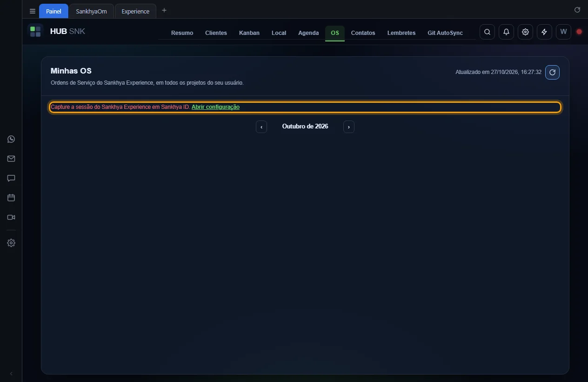Open WhatsApp from the sidebar
Image resolution: width=588 pixels, height=382 pixels.
click(x=11, y=139)
